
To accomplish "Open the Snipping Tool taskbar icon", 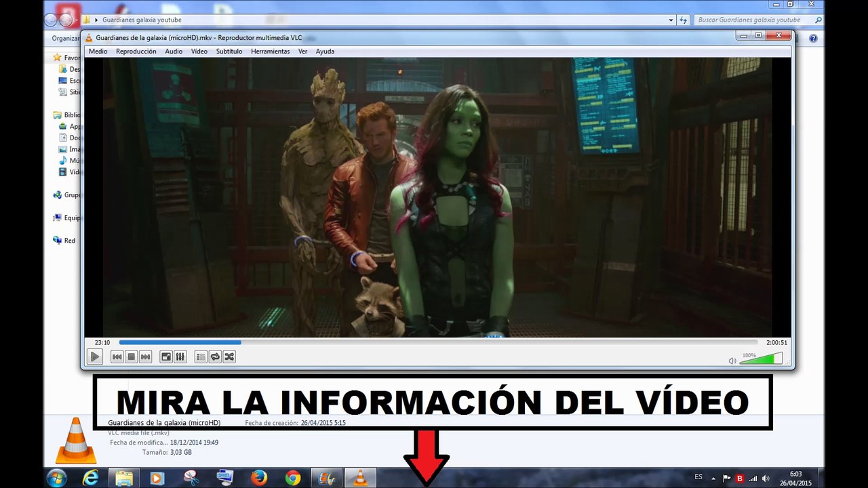I will pyautogui.click(x=191, y=478).
